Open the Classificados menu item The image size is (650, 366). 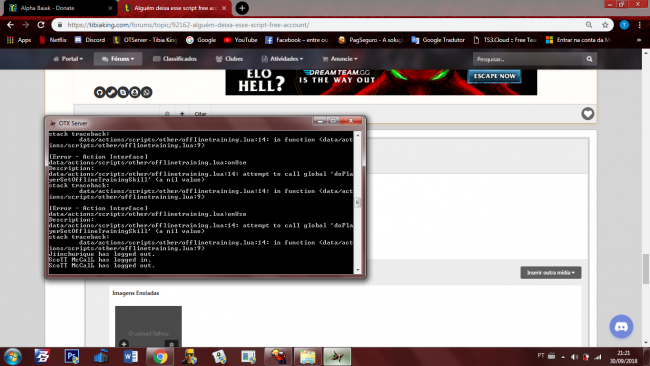coord(175,59)
